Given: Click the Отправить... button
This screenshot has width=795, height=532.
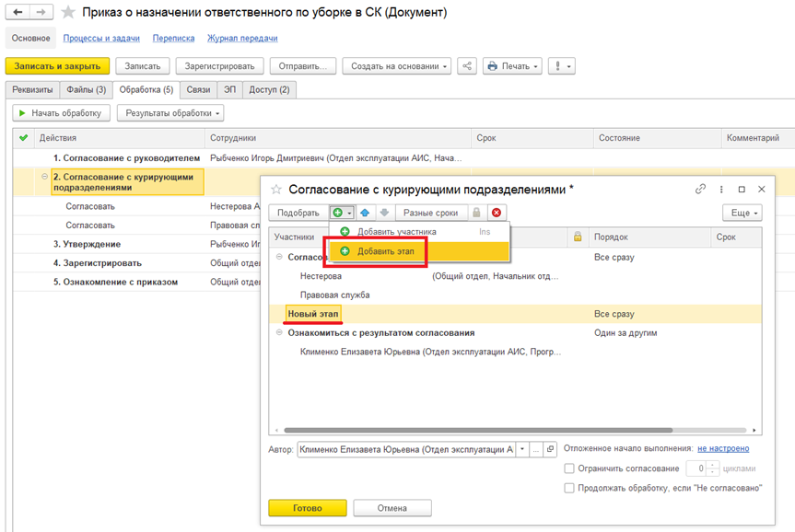Looking at the screenshot, I should [x=303, y=66].
